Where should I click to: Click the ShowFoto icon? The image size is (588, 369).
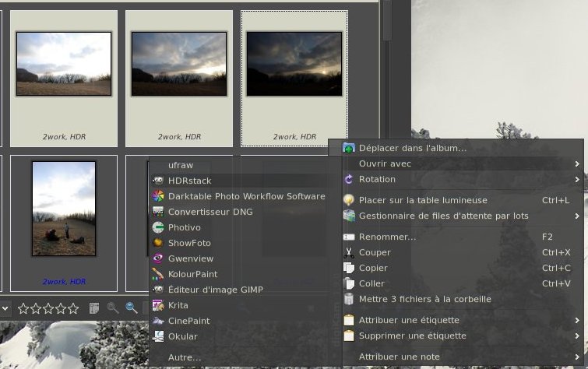pos(158,243)
